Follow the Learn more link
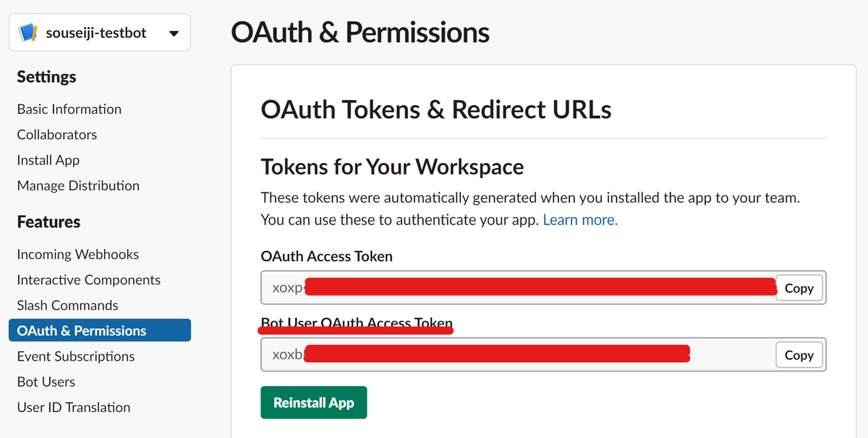This screenshot has height=438, width=868. 580,219
